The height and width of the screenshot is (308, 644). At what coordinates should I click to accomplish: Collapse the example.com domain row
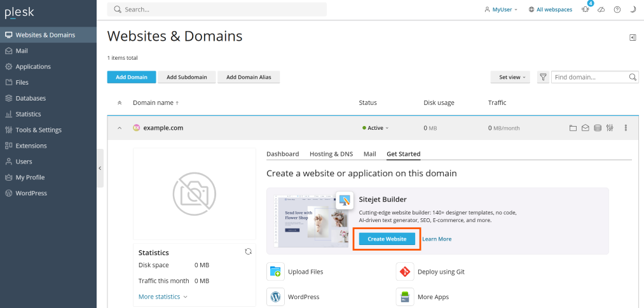pyautogui.click(x=119, y=128)
